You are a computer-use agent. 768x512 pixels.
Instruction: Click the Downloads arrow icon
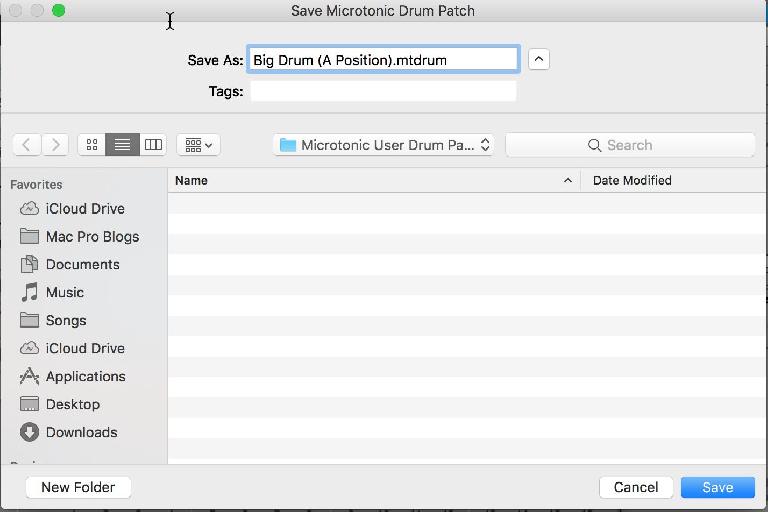click(x=29, y=432)
